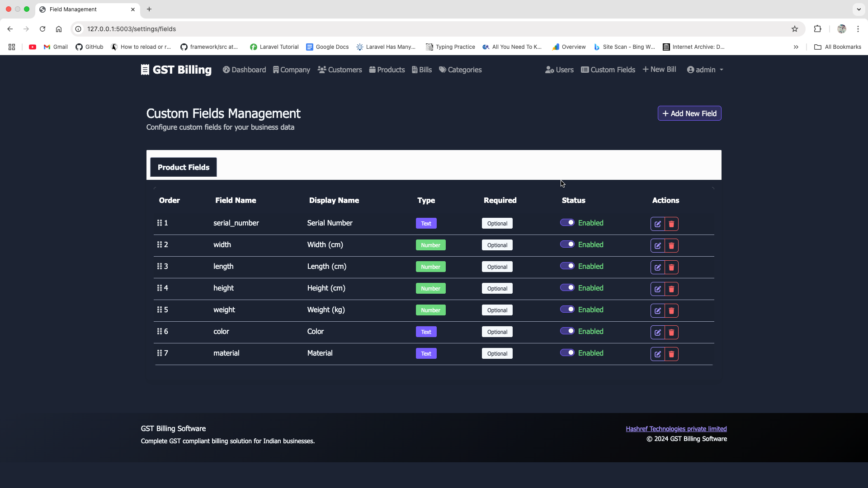Delete the width field
This screenshot has height=488, width=868.
(x=671, y=245)
